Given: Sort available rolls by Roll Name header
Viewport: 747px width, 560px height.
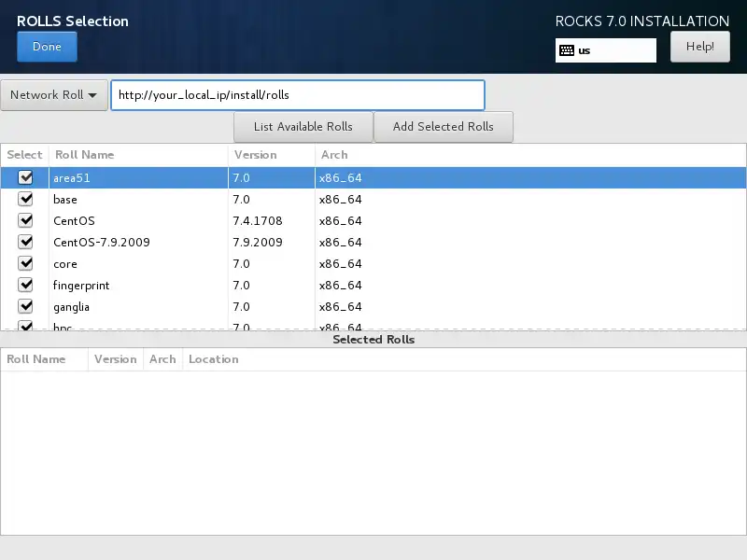Looking at the screenshot, I should 138,155.
